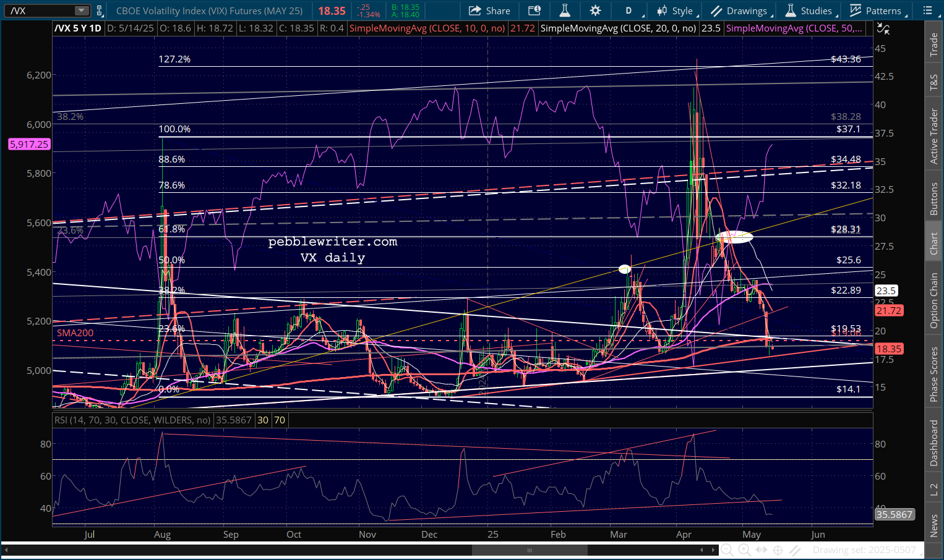
Task: Click the zoom in magnifier icon
Action: [744, 550]
